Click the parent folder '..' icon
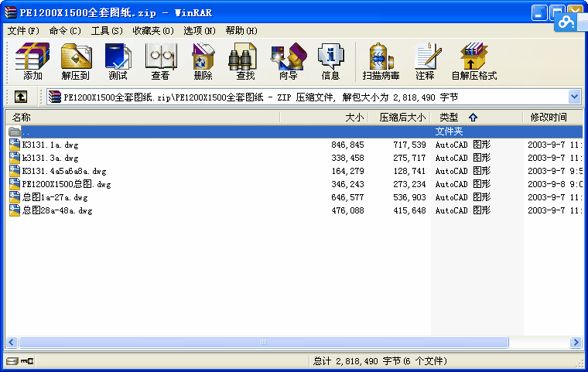 [x=15, y=131]
